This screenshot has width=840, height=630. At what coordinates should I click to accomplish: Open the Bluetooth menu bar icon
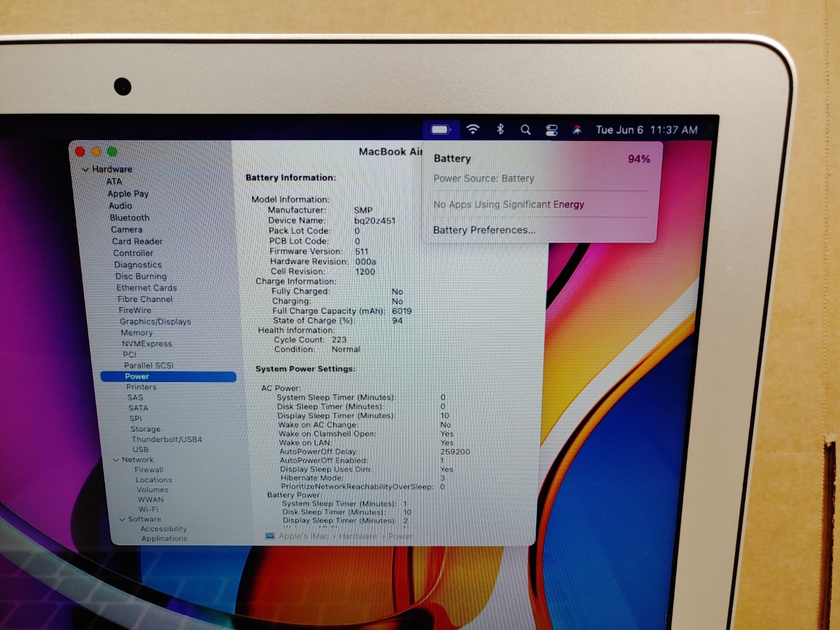(500, 129)
